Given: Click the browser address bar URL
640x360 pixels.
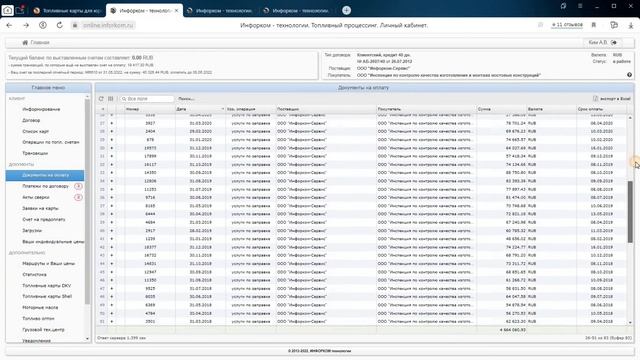Looking at the screenshot, I should pos(108,25).
